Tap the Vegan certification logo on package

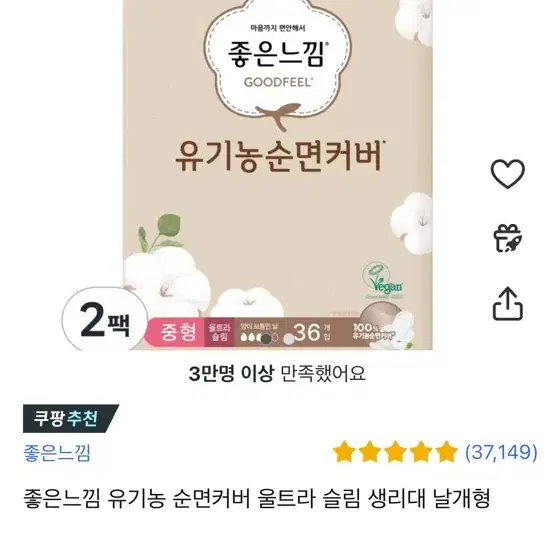pyautogui.click(x=383, y=281)
